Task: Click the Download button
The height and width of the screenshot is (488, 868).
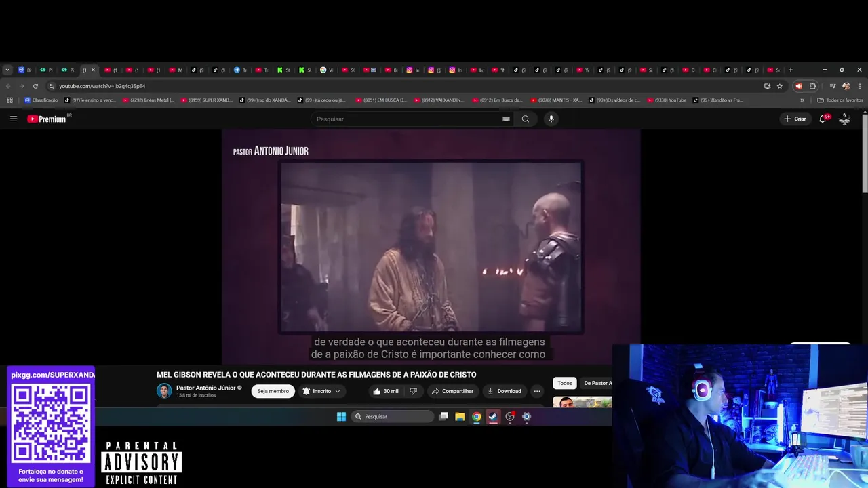Action: [x=505, y=391]
